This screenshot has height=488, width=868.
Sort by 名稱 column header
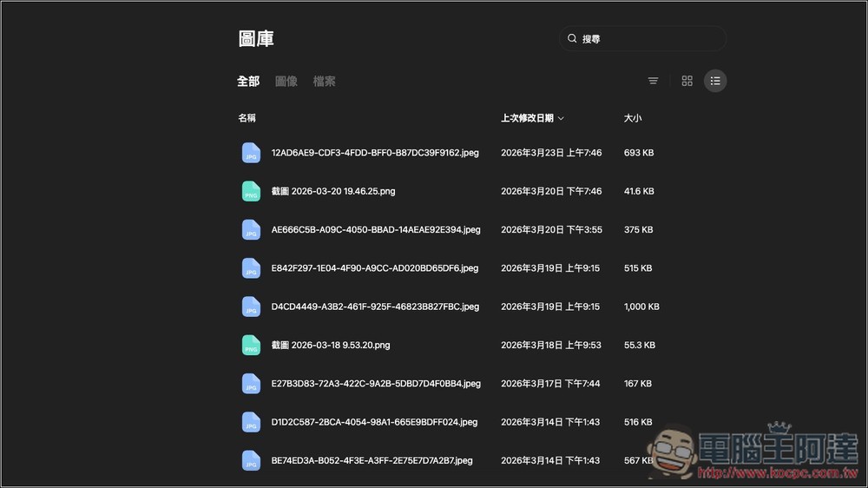pyautogui.click(x=247, y=118)
